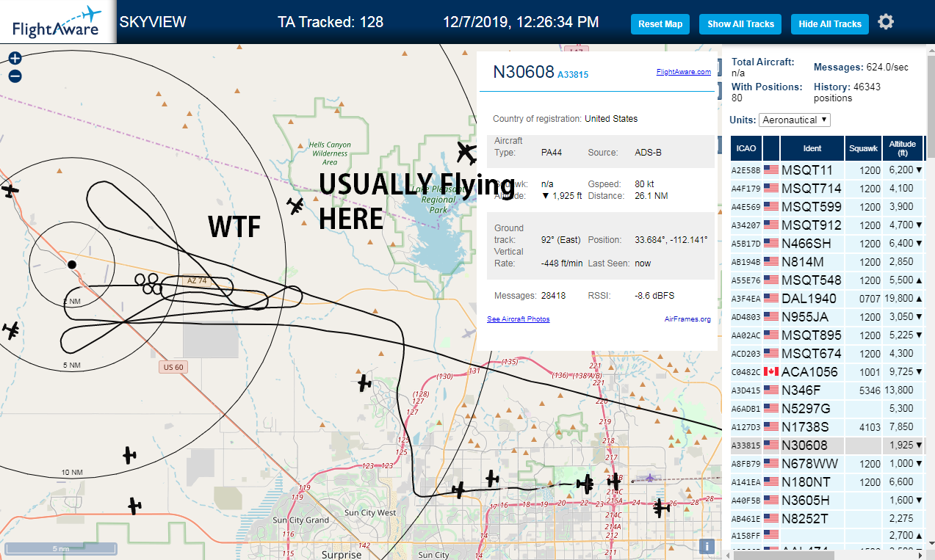Open the settings gear icon
This screenshot has height=560, width=935.
tap(886, 22)
